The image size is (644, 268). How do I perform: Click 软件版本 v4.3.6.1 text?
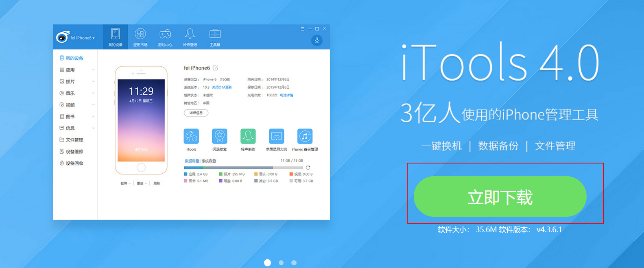tap(530, 230)
